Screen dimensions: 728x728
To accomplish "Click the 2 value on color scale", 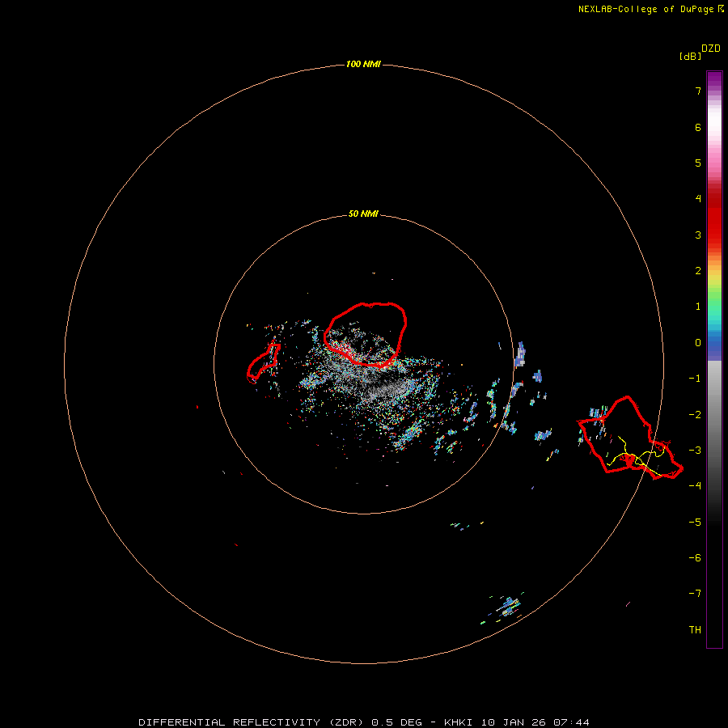I will (x=698, y=271).
